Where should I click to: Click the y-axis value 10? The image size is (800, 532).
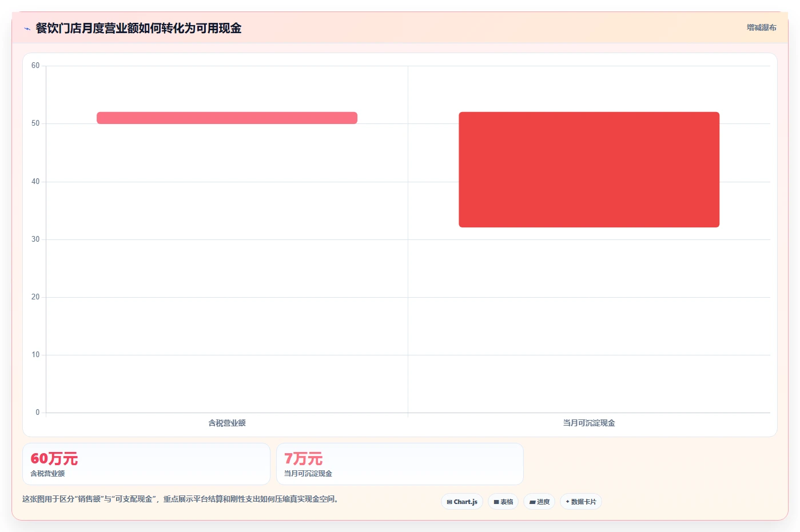pyautogui.click(x=35, y=355)
